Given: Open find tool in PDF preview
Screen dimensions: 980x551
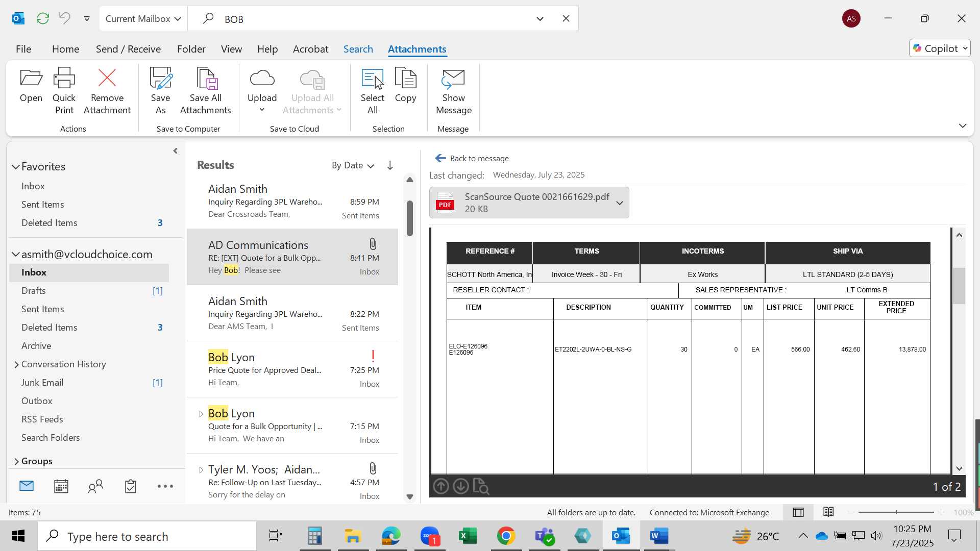Looking at the screenshot, I should pos(481,487).
